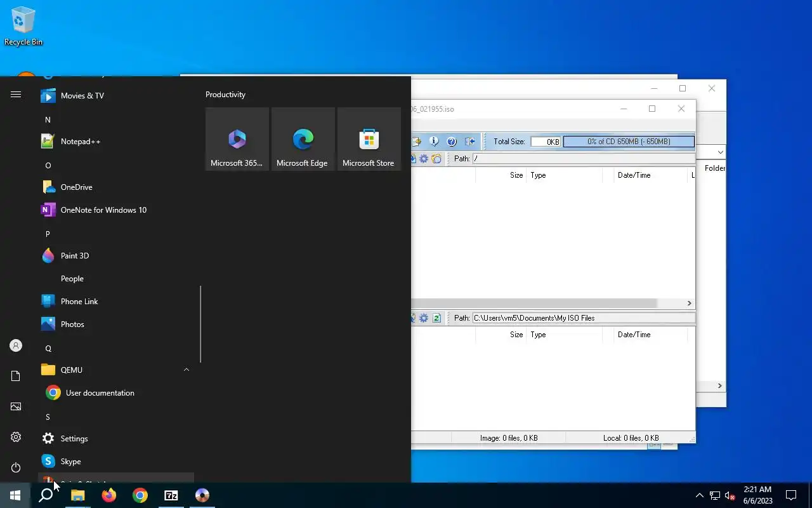
Task: Collapse the QEMU folder in Start menu
Action: pyautogui.click(x=115, y=370)
